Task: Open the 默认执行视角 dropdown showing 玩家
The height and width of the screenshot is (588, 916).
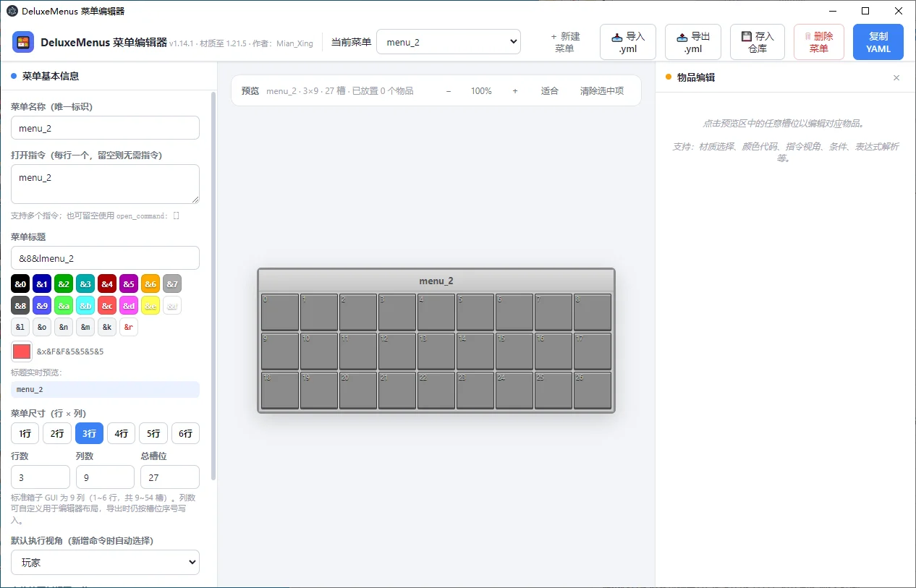Action: point(105,562)
